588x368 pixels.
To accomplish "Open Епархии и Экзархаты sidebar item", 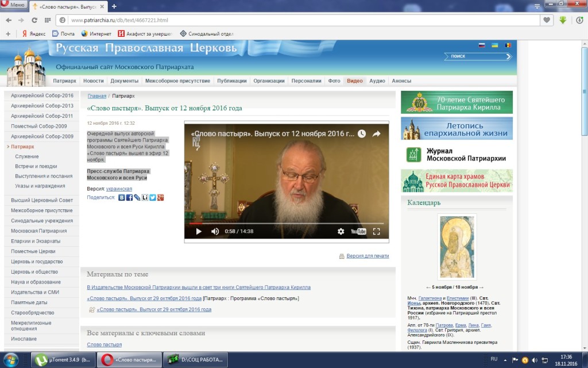I will (36, 241).
